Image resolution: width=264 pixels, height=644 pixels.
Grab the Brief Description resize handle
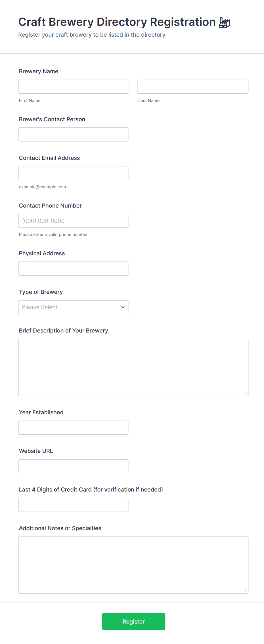(246, 393)
